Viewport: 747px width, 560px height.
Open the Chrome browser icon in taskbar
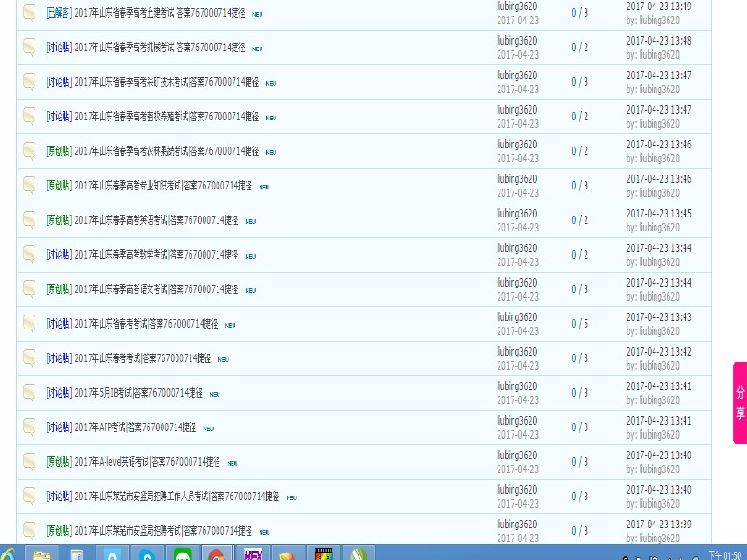pyautogui.click(x=217, y=554)
